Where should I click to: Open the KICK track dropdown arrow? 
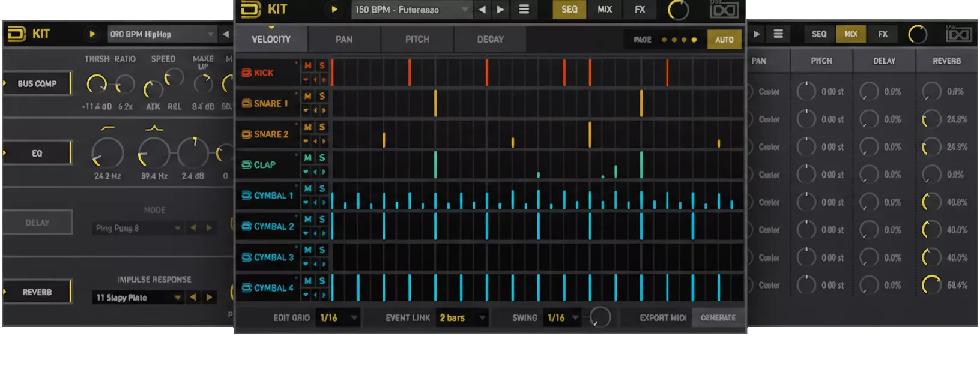[x=306, y=80]
